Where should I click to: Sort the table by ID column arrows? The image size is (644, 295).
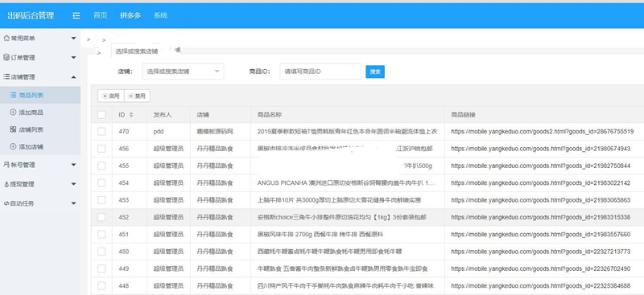[131, 115]
